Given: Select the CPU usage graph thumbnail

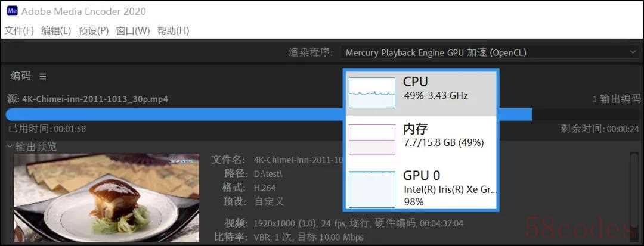Looking at the screenshot, I should pyautogui.click(x=372, y=93).
